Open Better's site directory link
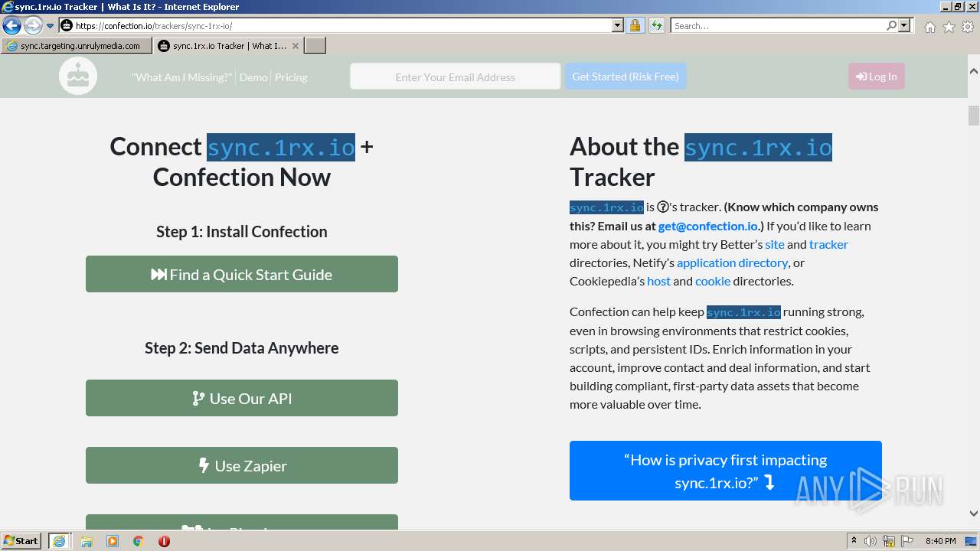The image size is (980, 551). click(x=775, y=244)
